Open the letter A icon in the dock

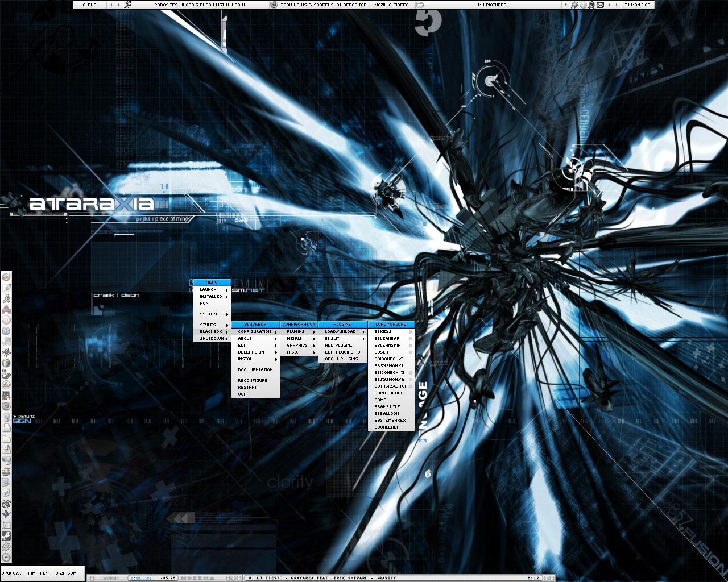tap(6, 309)
